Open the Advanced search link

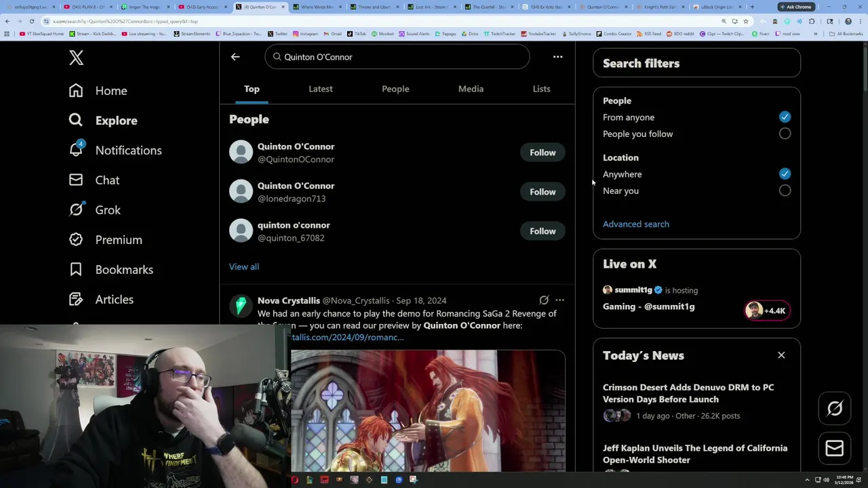635,224
